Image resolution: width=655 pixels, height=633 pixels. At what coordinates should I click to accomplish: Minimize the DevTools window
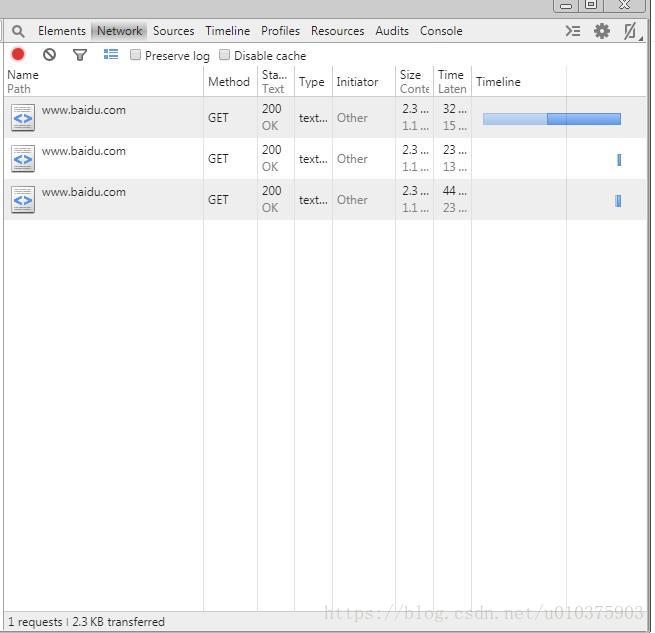[x=566, y=5]
